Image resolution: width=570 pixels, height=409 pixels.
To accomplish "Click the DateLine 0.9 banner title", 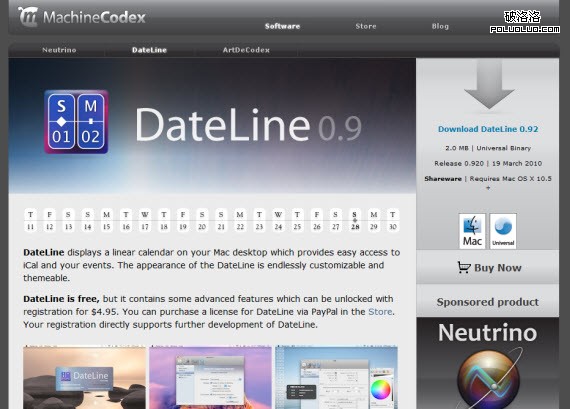I will (249, 125).
